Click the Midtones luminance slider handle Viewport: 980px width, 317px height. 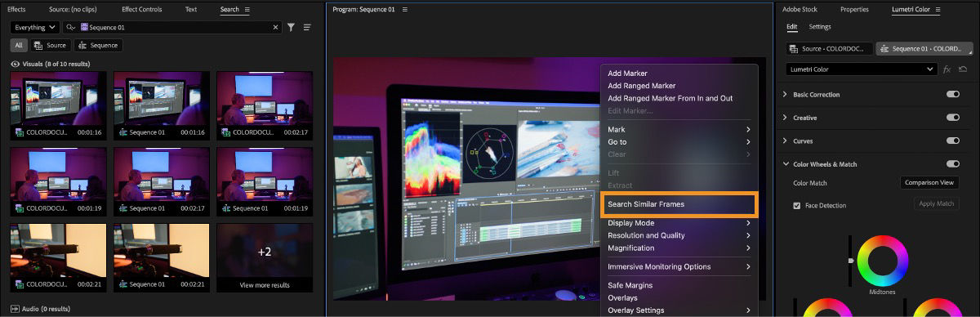point(851,261)
